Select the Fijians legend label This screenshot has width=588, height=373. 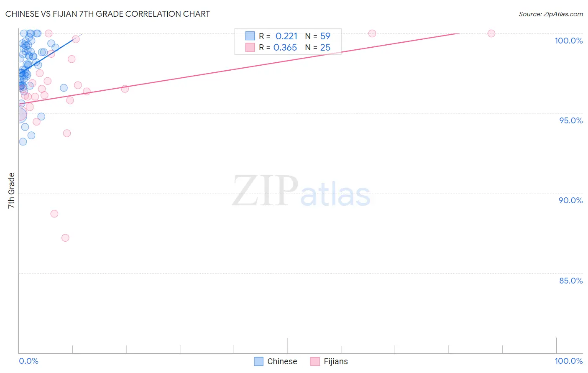point(336,361)
